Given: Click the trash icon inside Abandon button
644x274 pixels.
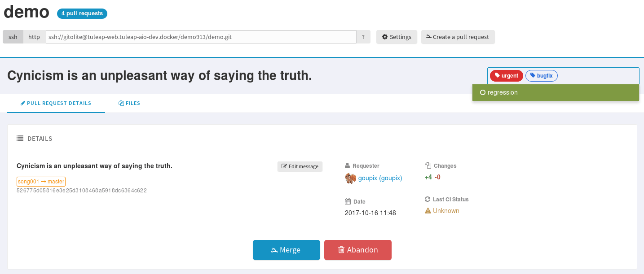Looking at the screenshot, I should pos(342,250).
